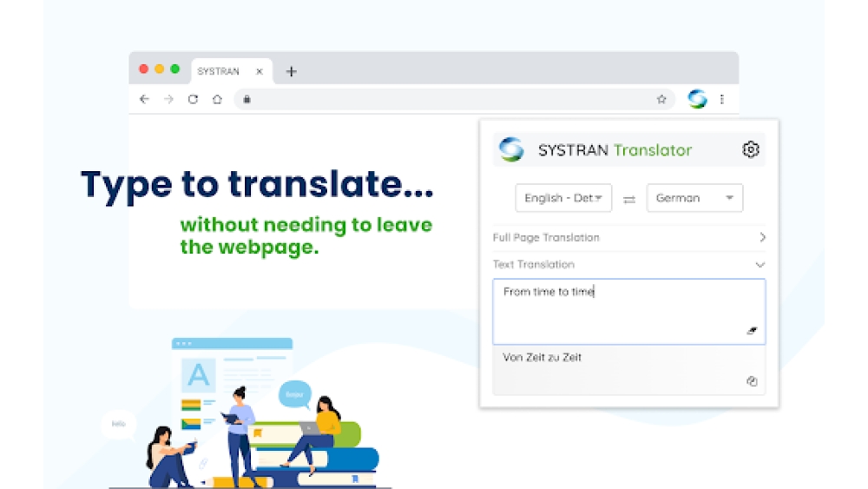
Task: Open the SYSTRAN Translator settings gear
Action: click(750, 149)
